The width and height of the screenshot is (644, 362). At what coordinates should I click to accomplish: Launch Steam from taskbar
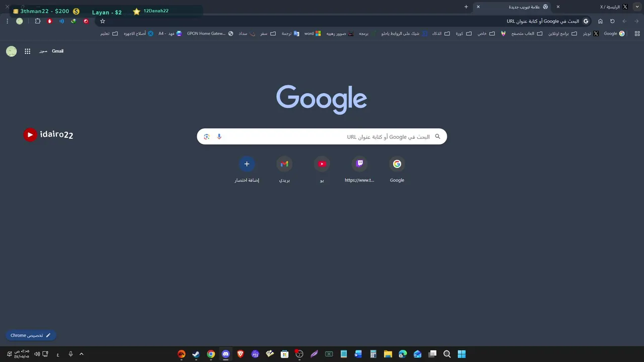[x=196, y=354]
